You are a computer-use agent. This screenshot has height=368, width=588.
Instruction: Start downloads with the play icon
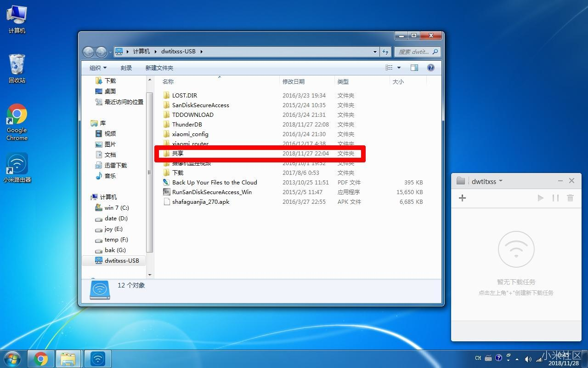click(x=541, y=198)
